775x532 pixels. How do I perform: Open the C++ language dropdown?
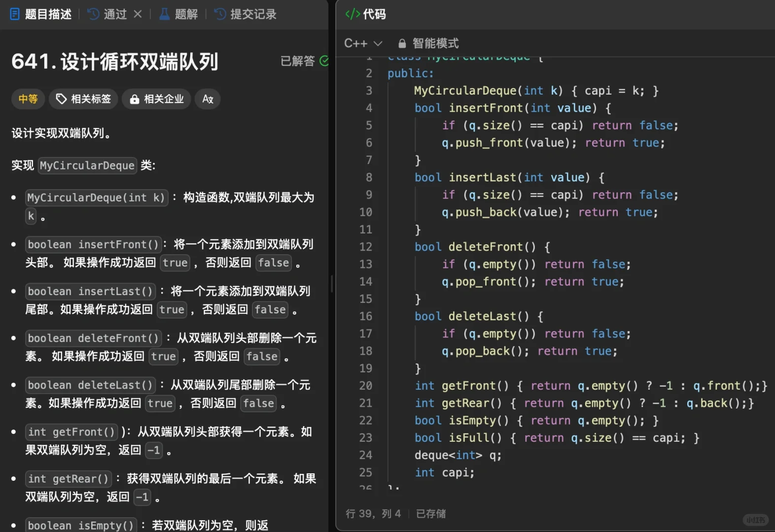click(x=363, y=43)
